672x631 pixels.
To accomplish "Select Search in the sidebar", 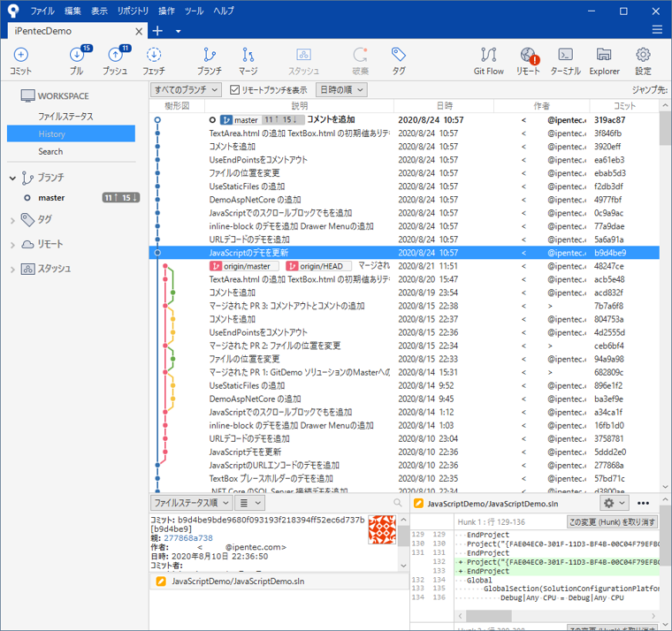I will (50, 152).
